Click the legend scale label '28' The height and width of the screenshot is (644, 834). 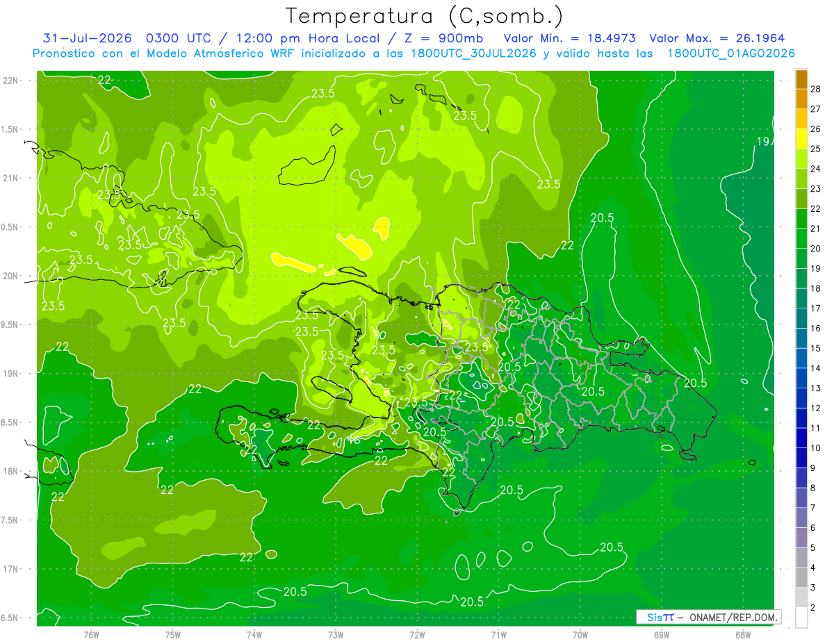tap(817, 88)
